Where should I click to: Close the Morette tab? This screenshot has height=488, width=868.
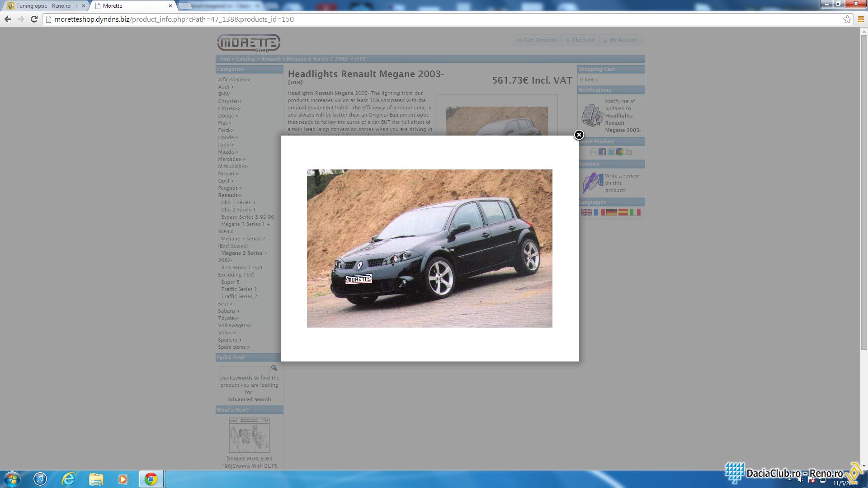[170, 6]
